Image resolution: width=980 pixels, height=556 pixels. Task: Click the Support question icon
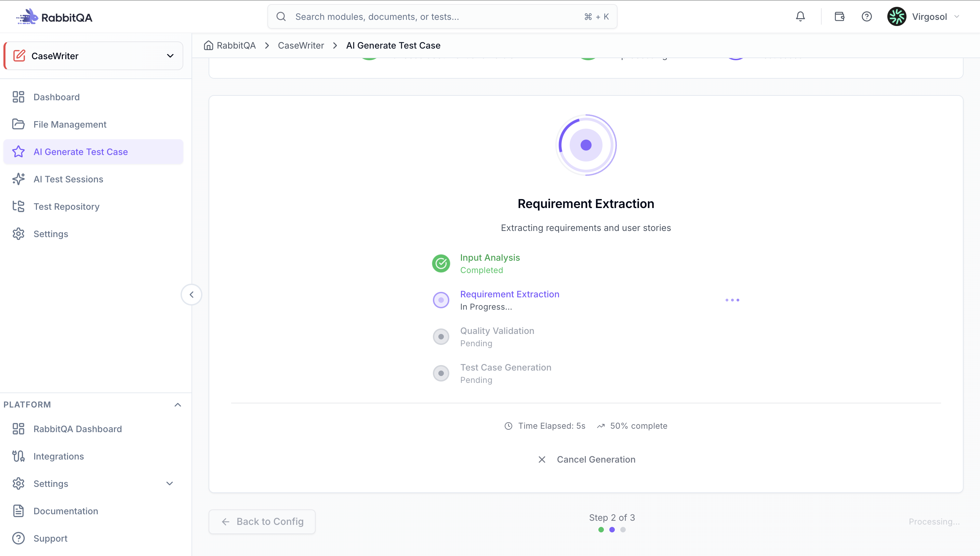tap(18, 539)
